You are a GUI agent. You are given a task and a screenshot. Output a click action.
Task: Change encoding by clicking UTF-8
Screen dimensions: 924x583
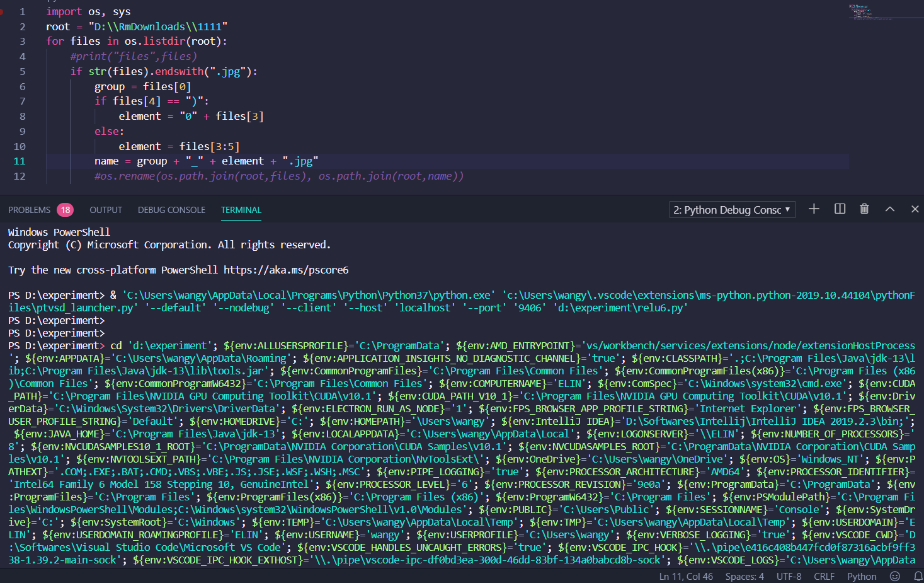789,575
